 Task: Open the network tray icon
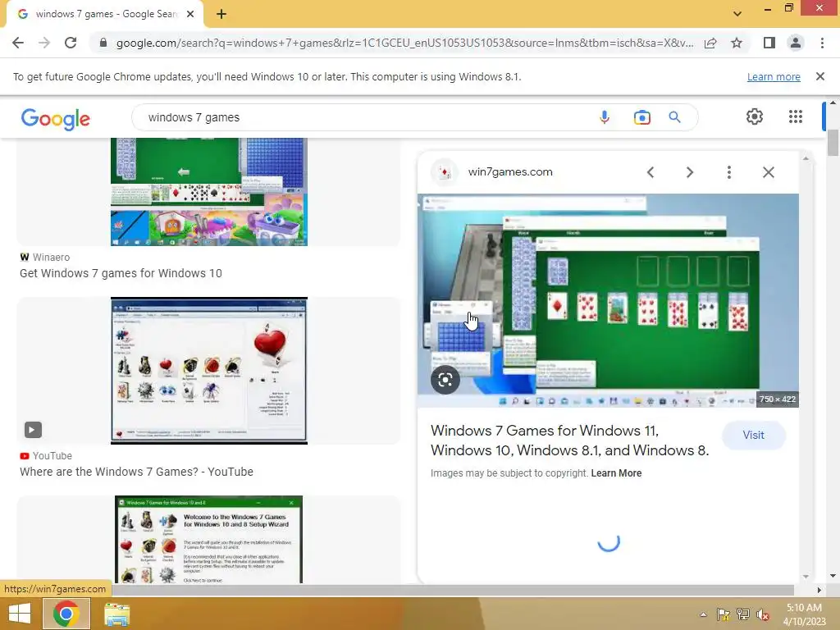[743, 614]
